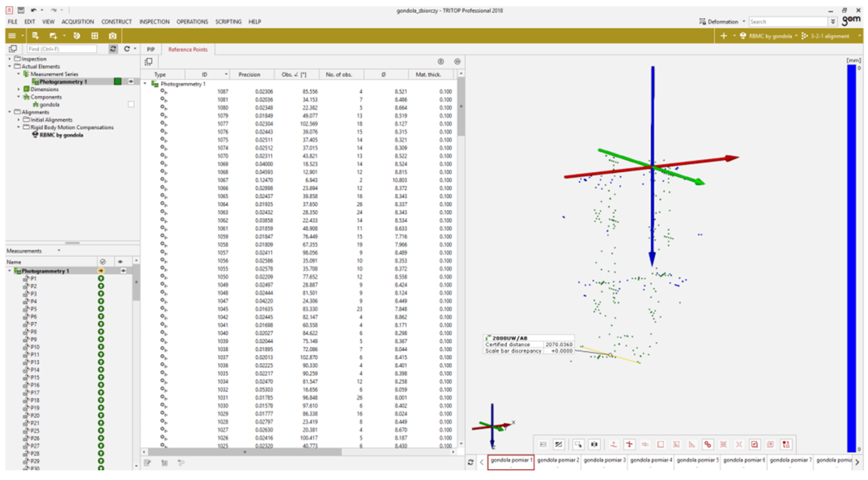The width and height of the screenshot is (868, 480).
Task: Click the four-pane grid layout icon
Action: pyautogui.click(x=95, y=36)
